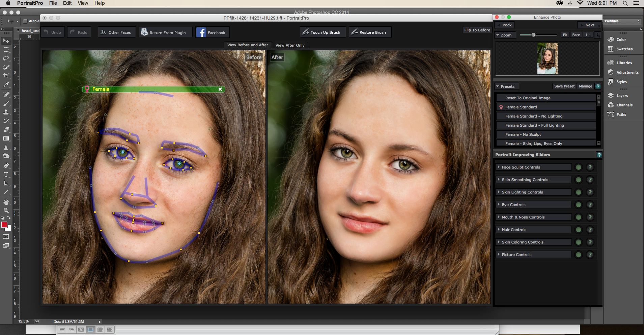This screenshot has height=335, width=644.
Task: Toggle Picture Controls green on/off button
Action: click(x=579, y=255)
